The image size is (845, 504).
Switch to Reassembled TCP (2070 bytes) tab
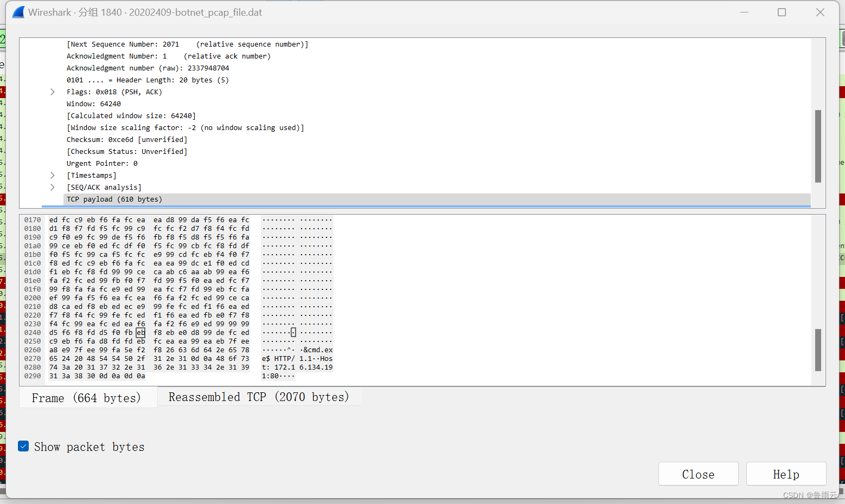tap(259, 397)
